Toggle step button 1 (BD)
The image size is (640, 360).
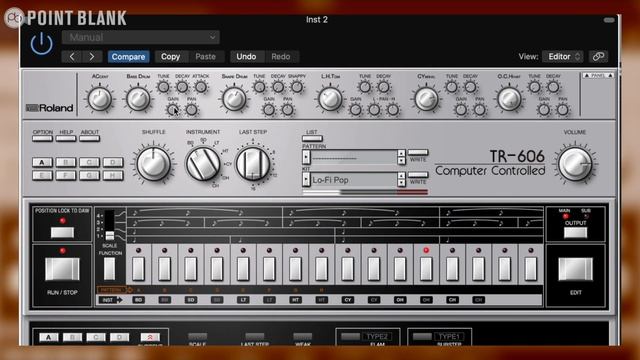138,269
